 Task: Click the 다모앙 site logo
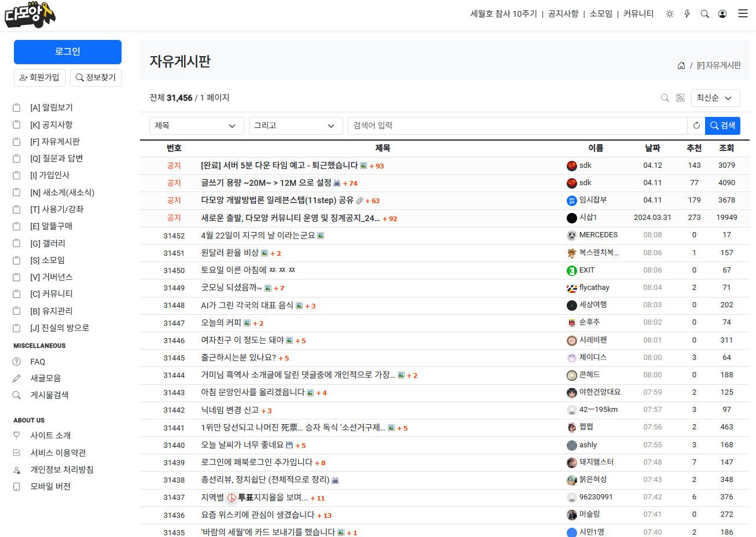30,14
